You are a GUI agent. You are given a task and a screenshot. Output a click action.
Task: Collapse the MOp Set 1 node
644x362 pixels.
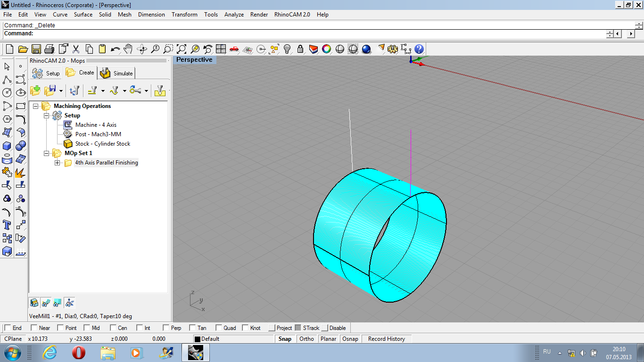(47, 153)
